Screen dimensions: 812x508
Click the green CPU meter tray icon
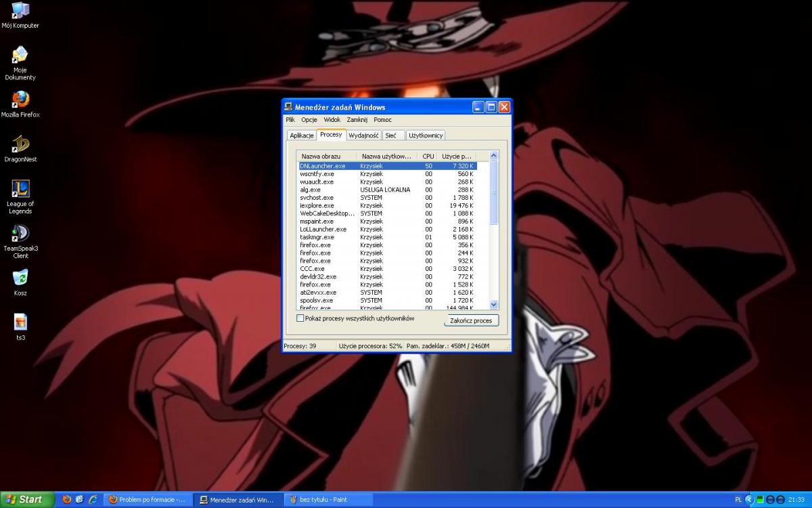(x=760, y=499)
